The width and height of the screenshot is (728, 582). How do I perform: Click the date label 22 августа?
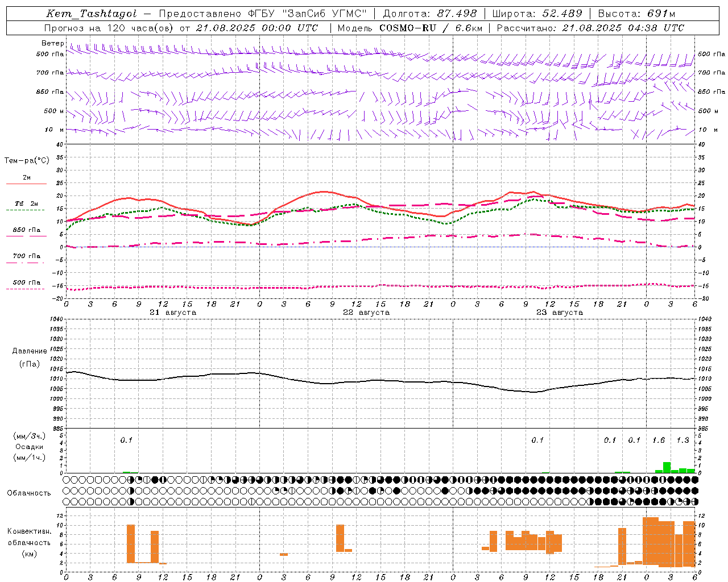[x=366, y=313]
